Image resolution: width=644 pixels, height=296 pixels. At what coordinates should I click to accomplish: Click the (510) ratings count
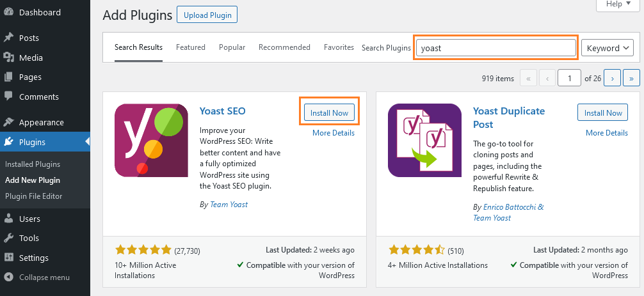point(456,251)
